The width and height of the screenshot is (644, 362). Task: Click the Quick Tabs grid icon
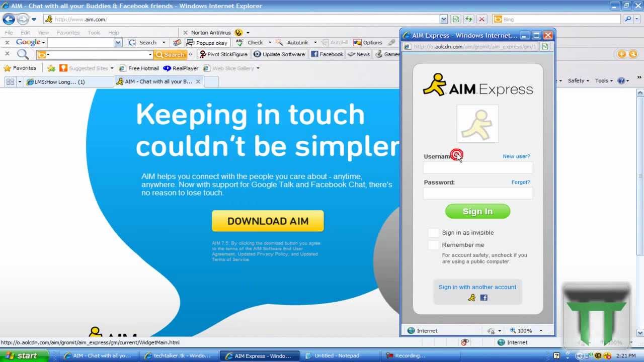pos(10,81)
